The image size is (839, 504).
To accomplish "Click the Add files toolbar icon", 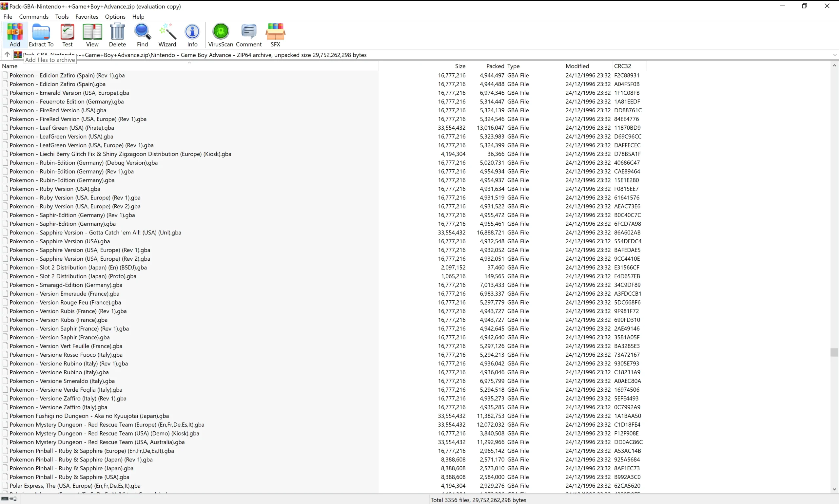I will point(15,35).
